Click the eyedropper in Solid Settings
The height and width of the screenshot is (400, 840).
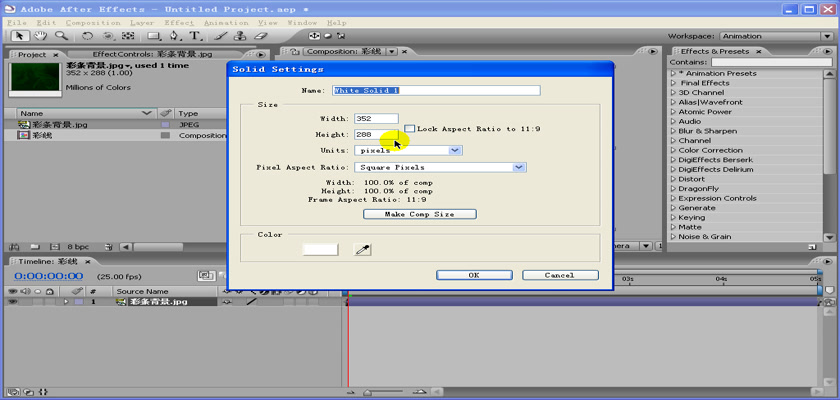point(363,250)
